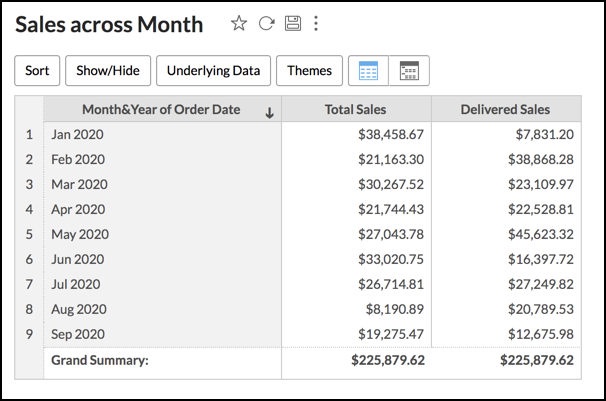606x401 pixels.
Task: Select the Delivered Sales column header
Action: pos(505,110)
